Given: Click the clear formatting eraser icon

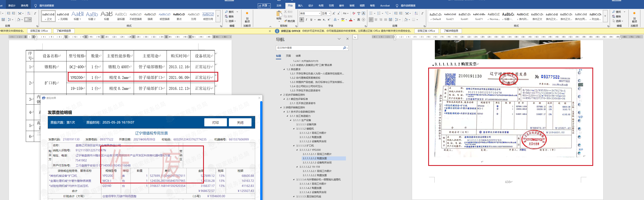Looking at the screenshot, I should (354, 13).
